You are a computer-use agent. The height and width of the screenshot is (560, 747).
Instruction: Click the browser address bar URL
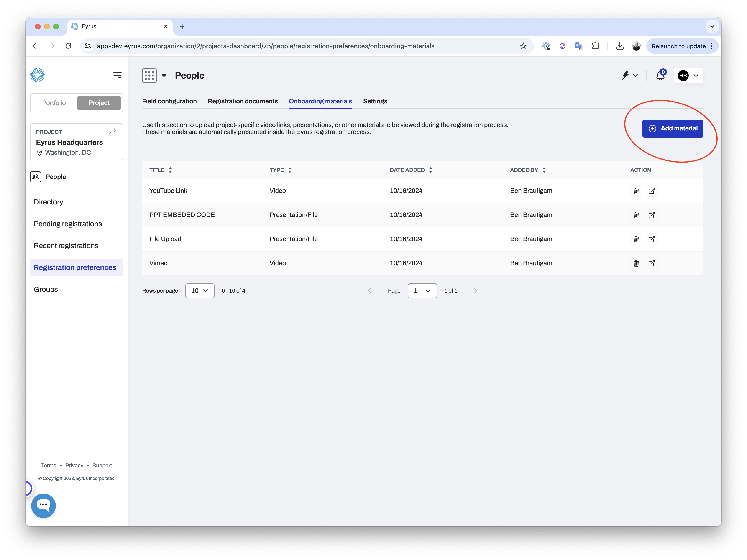point(265,46)
